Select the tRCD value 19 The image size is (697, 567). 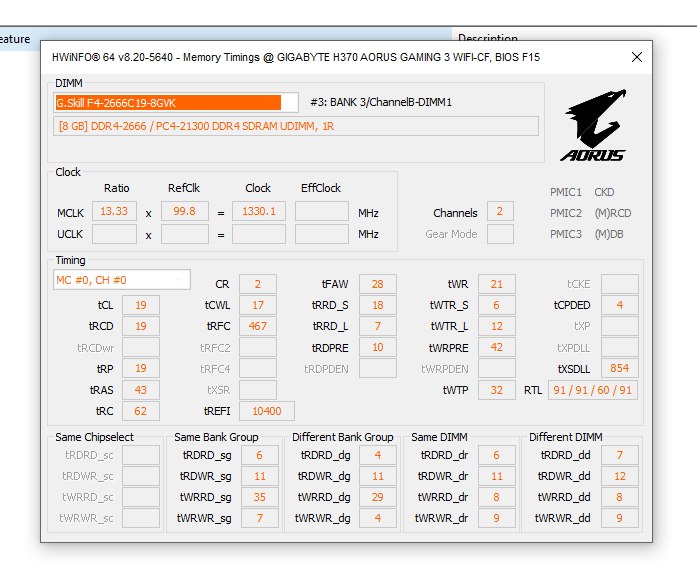click(x=141, y=326)
